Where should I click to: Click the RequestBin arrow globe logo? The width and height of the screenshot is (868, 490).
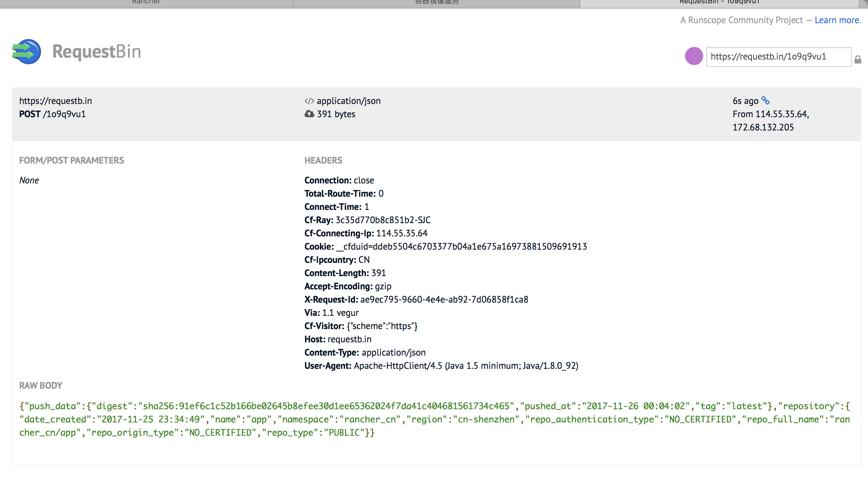coord(26,52)
